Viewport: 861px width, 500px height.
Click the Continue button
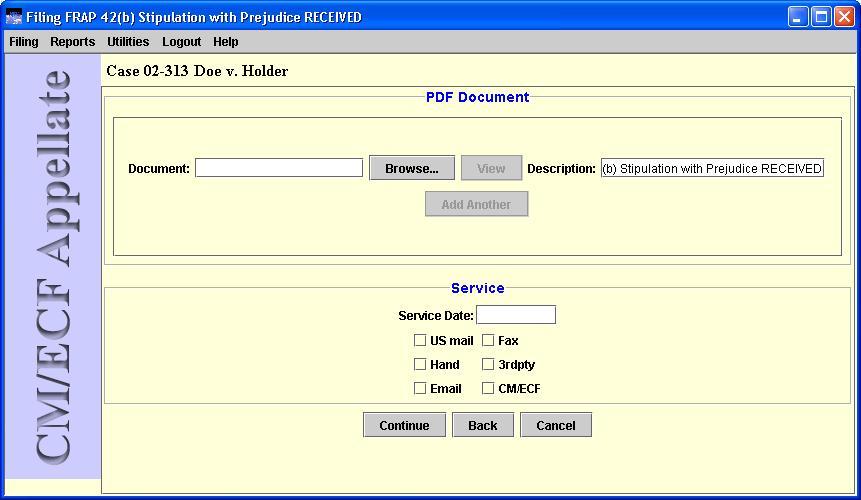point(404,425)
